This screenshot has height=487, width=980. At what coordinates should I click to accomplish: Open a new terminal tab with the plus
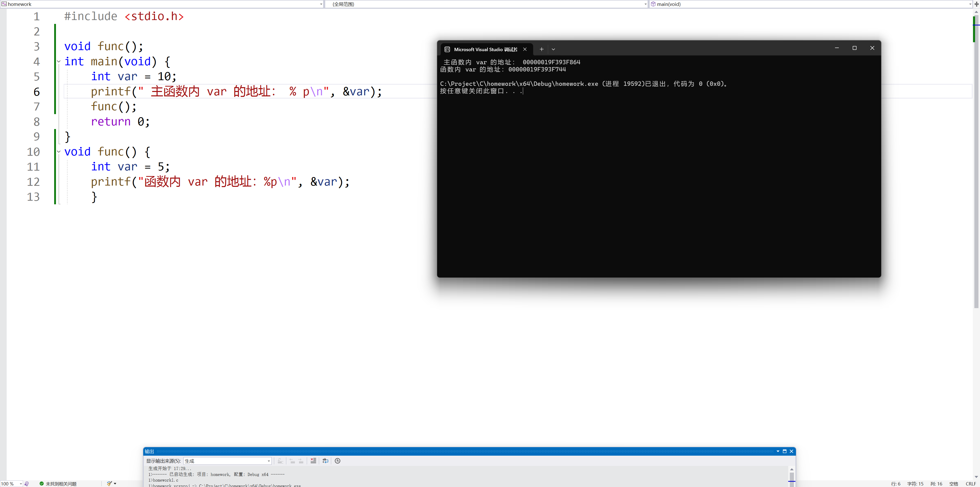[x=541, y=49]
